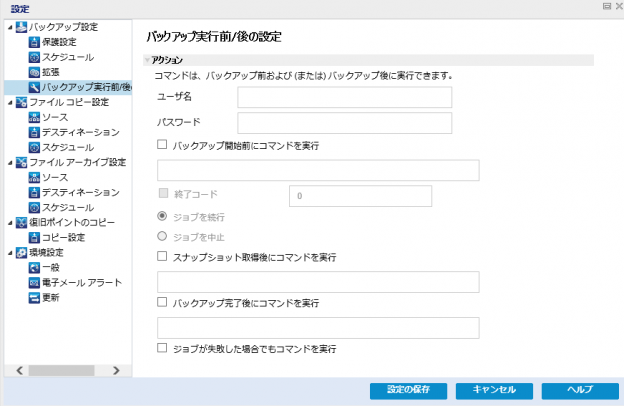This screenshot has width=624, height=406.
Task: Select 一般 under 環境設定
Action: (50, 267)
